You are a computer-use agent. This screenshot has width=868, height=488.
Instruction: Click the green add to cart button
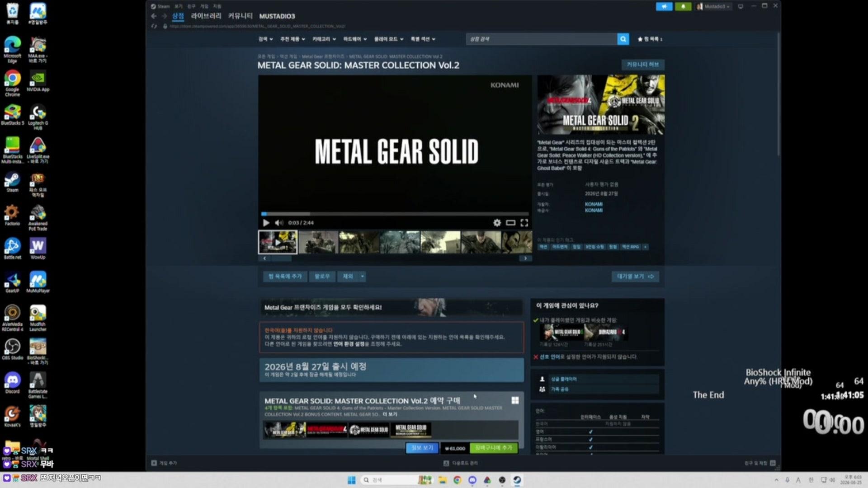pos(493,448)
